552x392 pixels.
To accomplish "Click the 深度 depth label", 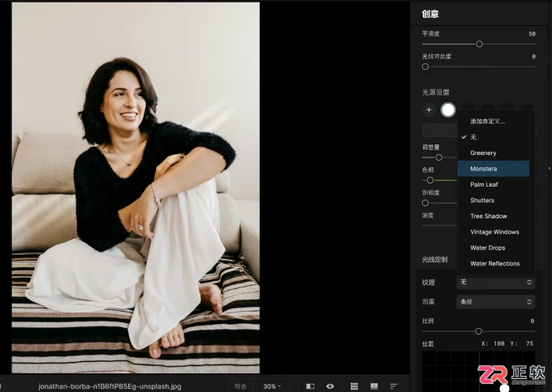I will coord(428,215).
